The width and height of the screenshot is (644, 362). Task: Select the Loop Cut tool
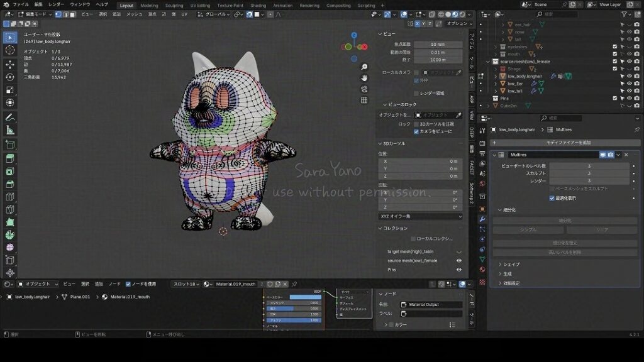click(x=10, y=197)
